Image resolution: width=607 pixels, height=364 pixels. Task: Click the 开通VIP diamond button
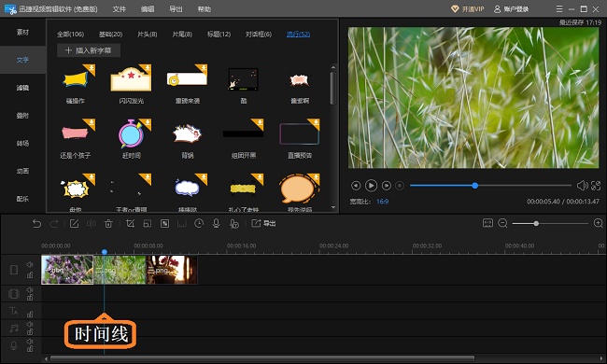click(x=468, y=9)
